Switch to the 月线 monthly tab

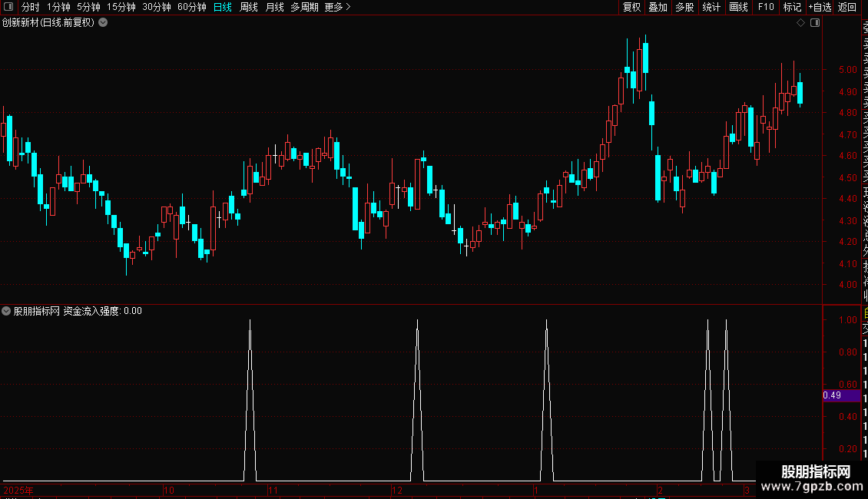[274, 7]
